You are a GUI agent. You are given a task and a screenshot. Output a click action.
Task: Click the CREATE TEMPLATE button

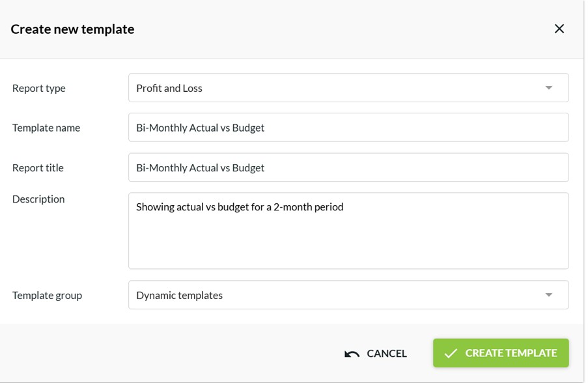(x=500, y=353)
